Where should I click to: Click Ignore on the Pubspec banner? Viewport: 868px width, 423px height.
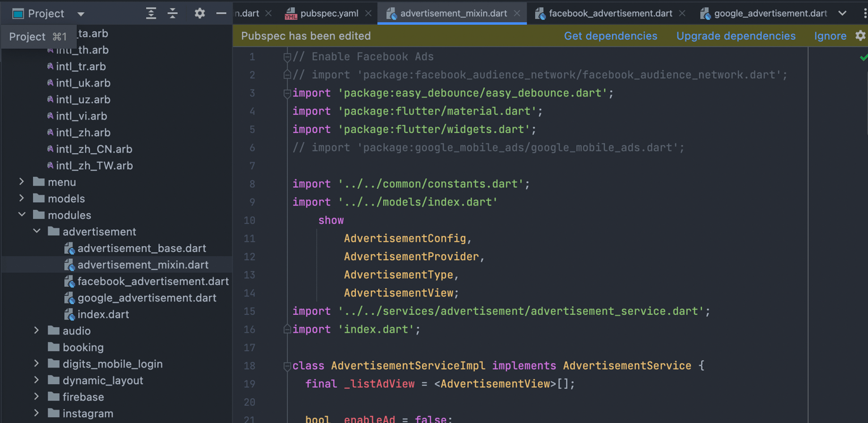[x=830, y=36]
